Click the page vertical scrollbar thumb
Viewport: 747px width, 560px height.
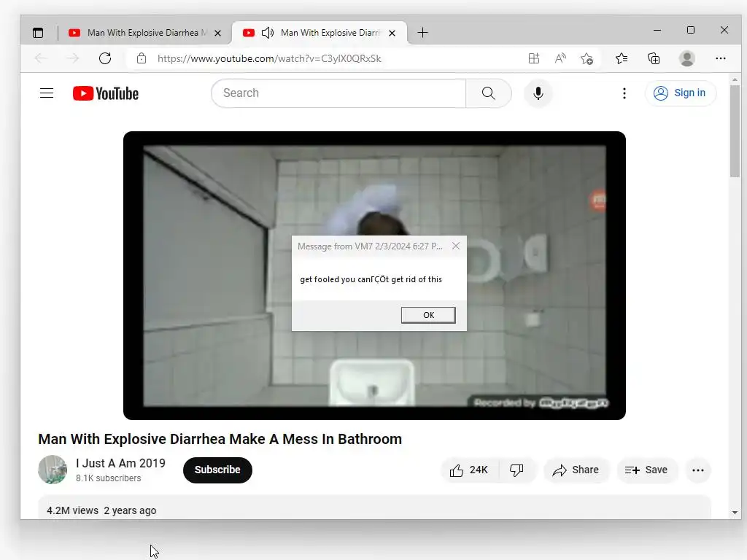pyautogui.click(x=735, y=131)
